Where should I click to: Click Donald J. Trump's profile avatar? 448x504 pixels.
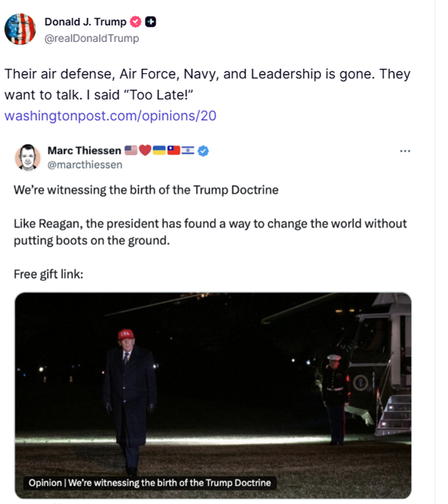(20, 29)
